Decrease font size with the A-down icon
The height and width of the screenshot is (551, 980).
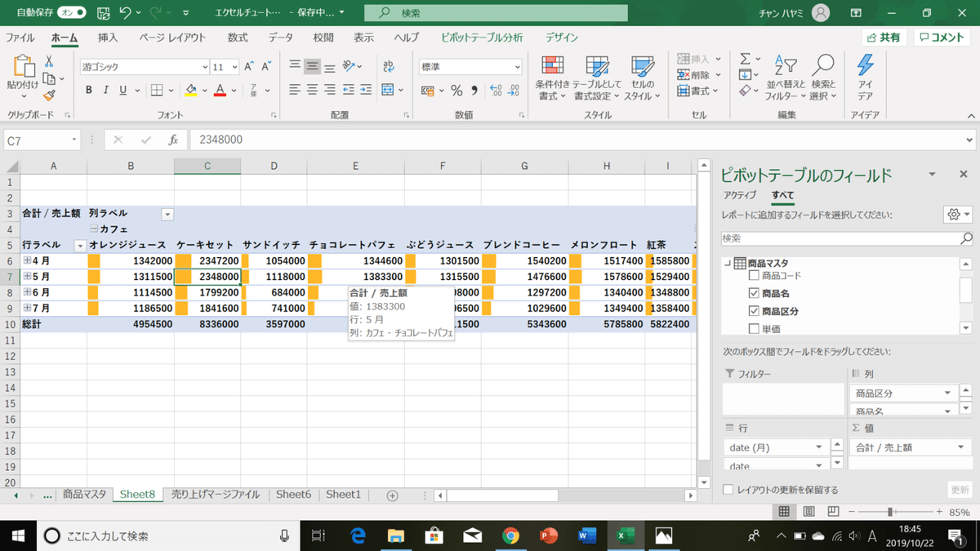tap(267, 67)
